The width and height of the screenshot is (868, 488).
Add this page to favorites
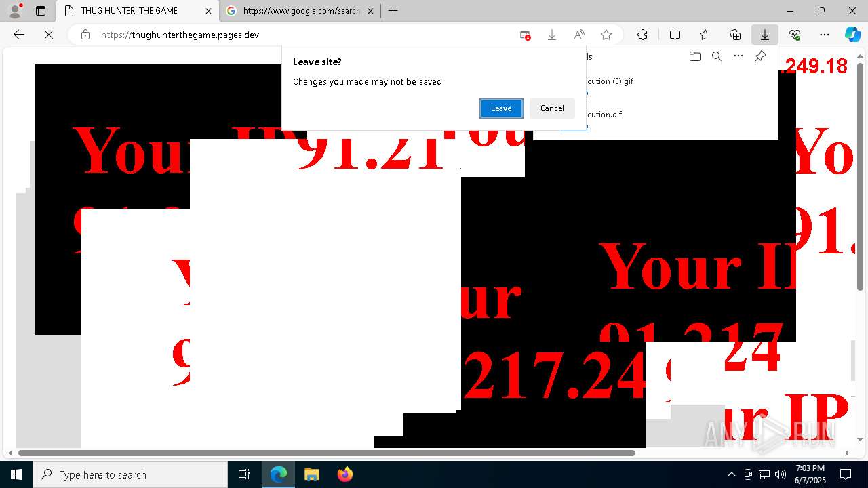606,35
